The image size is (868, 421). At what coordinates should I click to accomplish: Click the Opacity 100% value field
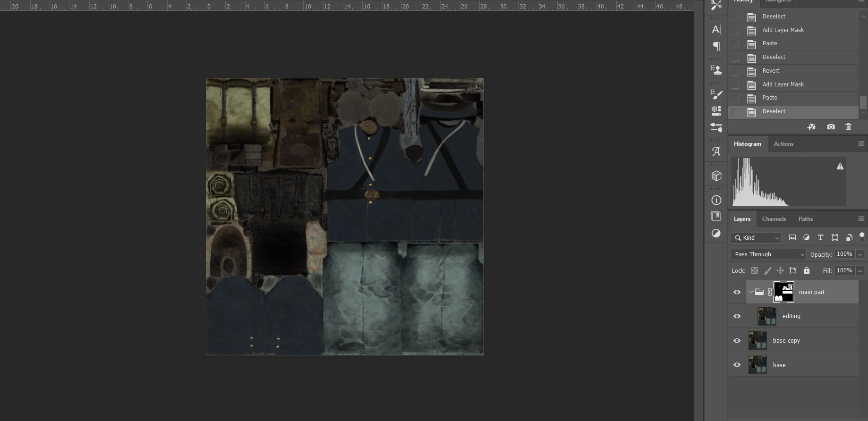tap(844, 254)
